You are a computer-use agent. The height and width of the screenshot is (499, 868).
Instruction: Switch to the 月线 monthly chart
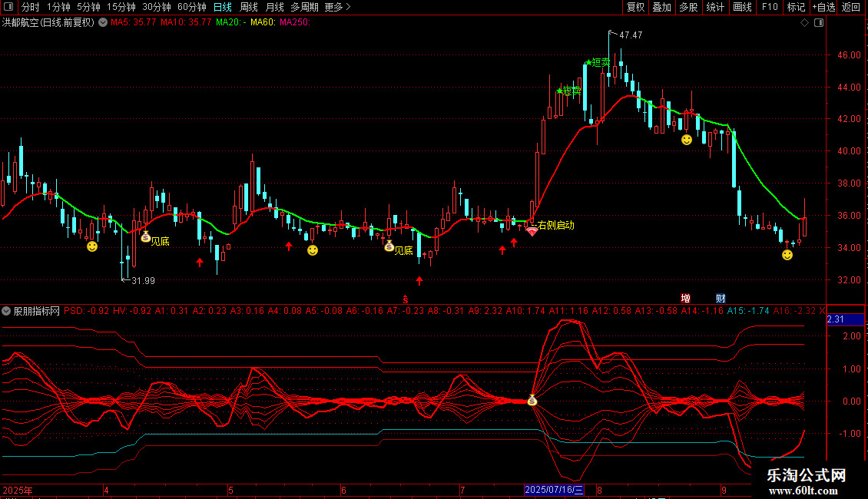point(274,7)
